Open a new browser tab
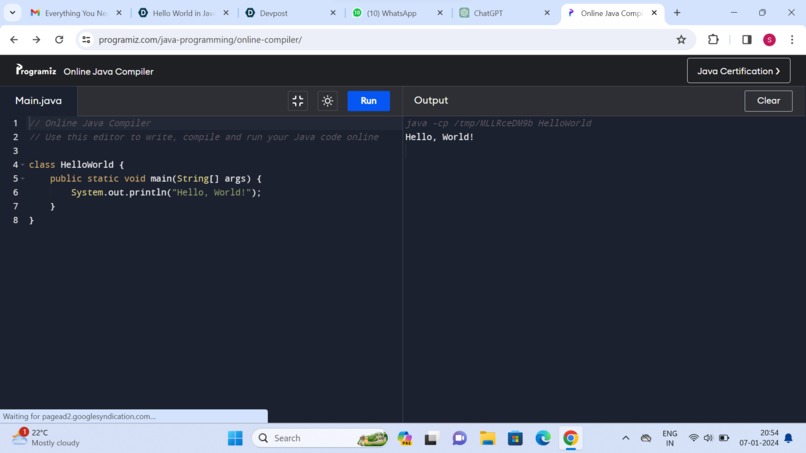806x453 pixels. [x=677, y=13]
